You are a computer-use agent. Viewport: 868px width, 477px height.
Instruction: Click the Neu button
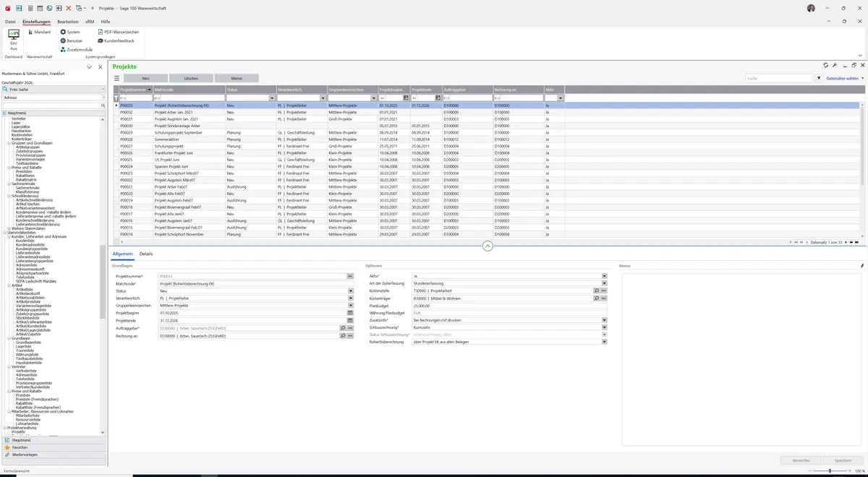pos(145,78)
